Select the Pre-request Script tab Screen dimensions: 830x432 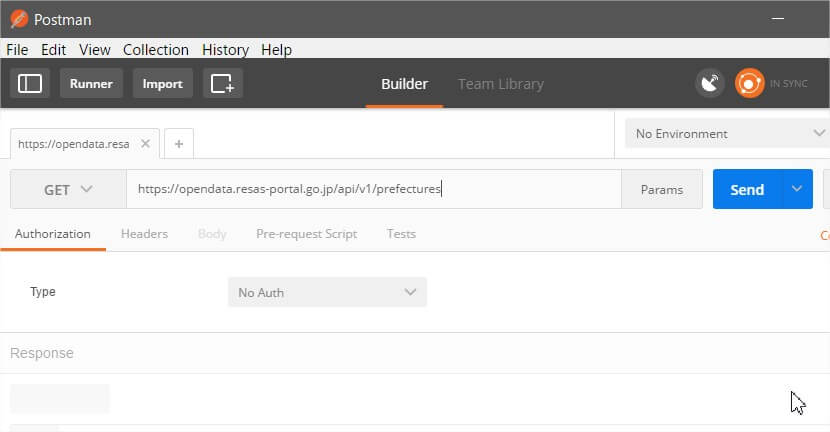coord(306,234)
